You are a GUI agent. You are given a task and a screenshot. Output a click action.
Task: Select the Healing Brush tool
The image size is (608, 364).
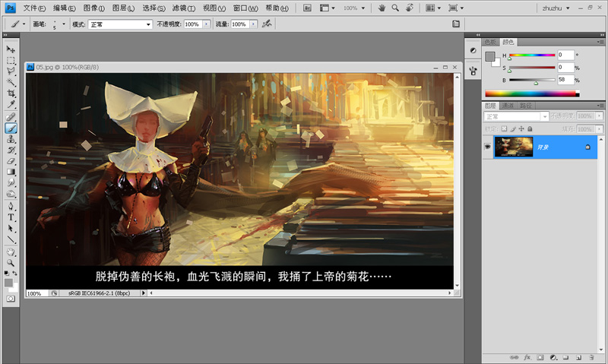[11, 117]
